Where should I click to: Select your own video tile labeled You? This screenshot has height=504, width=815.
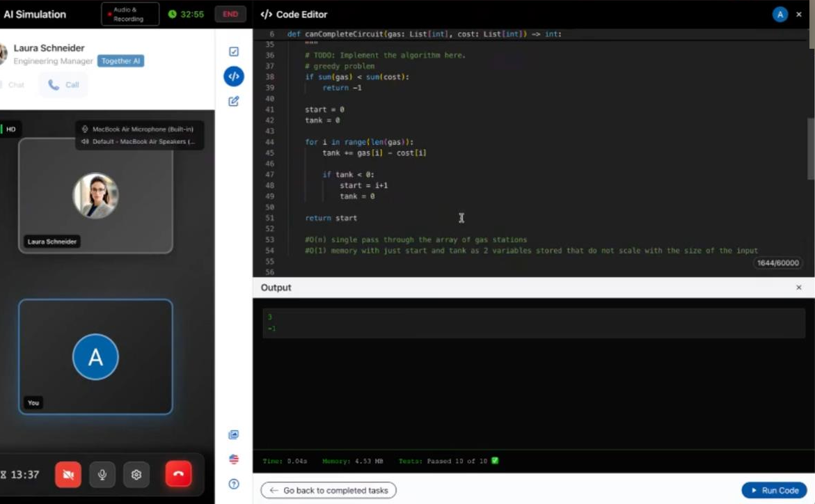click(x=95, y=357)
